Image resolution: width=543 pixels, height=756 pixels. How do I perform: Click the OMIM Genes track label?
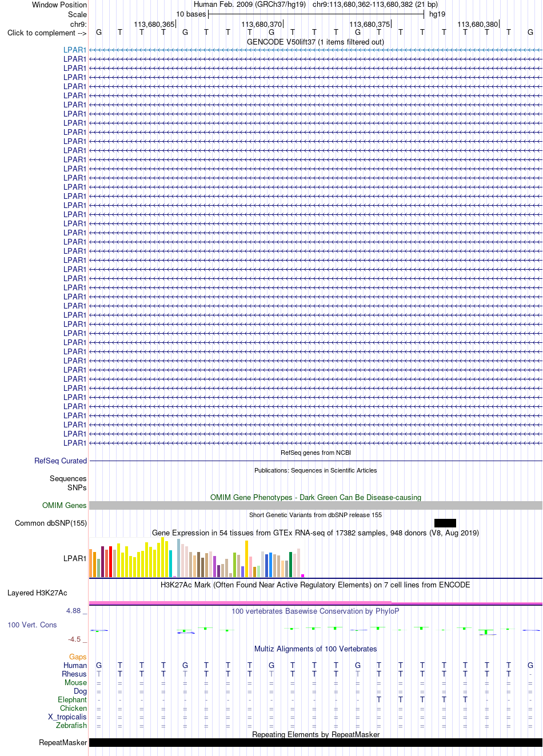tap(65, 505)
